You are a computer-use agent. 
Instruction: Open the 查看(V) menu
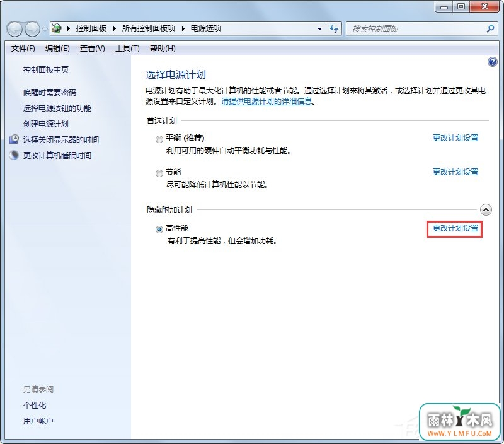[92, 49]
